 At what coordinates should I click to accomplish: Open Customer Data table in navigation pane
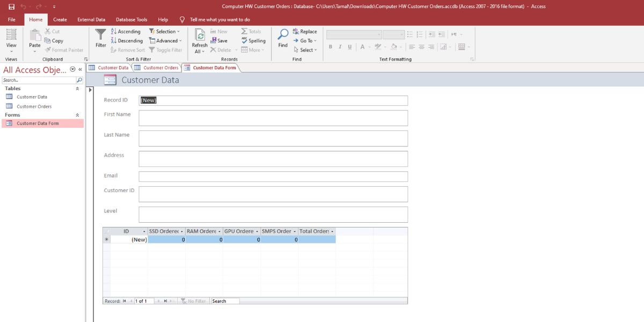(x=32, y=97)
